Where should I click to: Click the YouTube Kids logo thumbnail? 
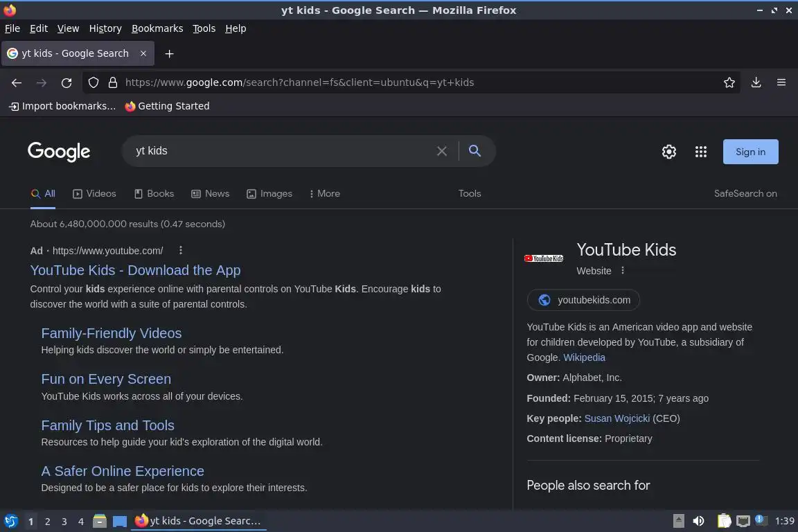pyautogui.click(x=544, y=258)
